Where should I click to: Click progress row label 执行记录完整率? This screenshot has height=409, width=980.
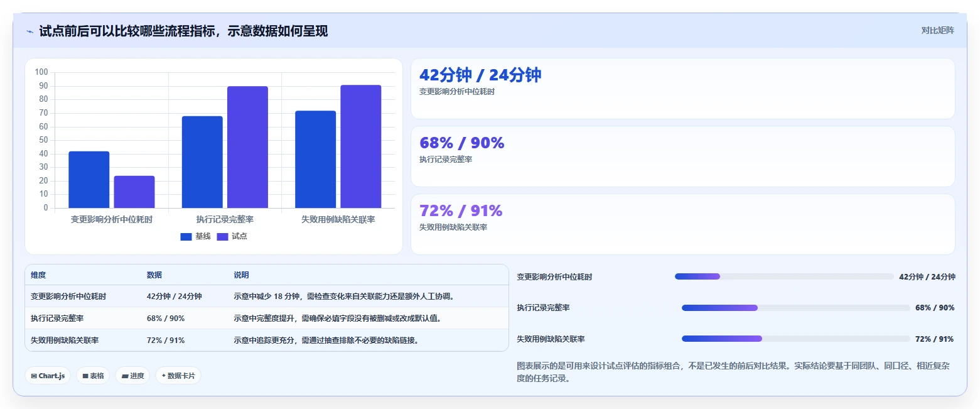pyautogui.click(x=543, y=308)
